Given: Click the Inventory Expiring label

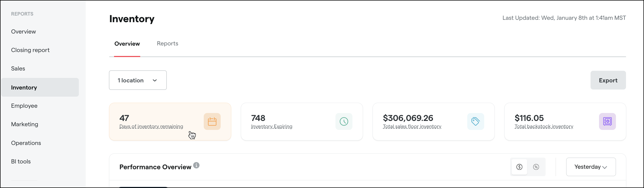Looking at the screenshot, I should coord(271,126).
